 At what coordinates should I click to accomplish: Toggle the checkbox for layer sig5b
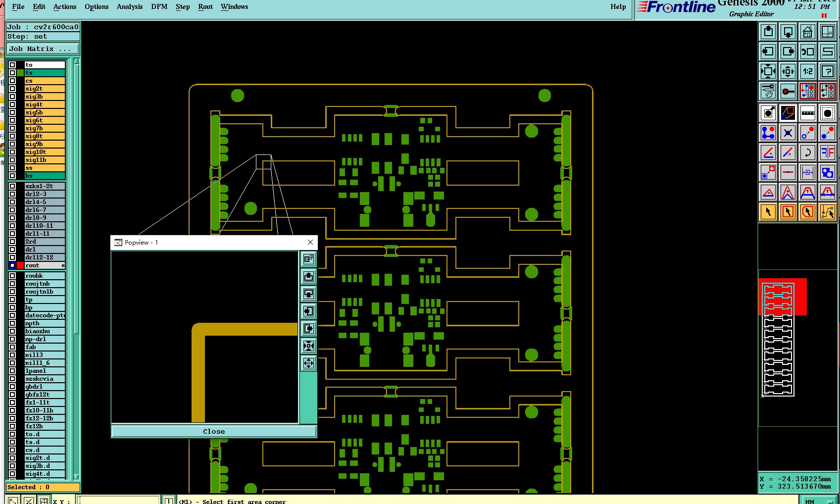12,112
